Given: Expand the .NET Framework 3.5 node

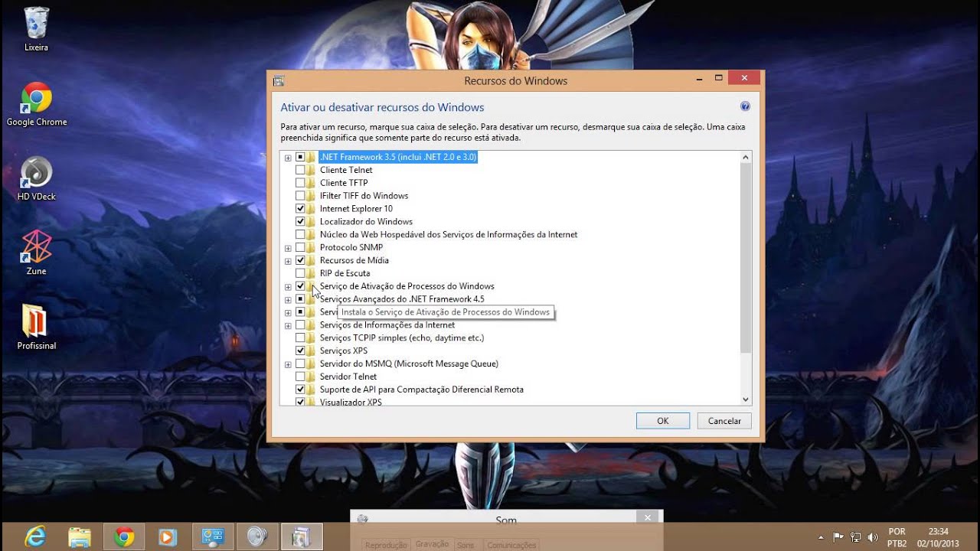Looking at the screenshot, I should point(288,158).
